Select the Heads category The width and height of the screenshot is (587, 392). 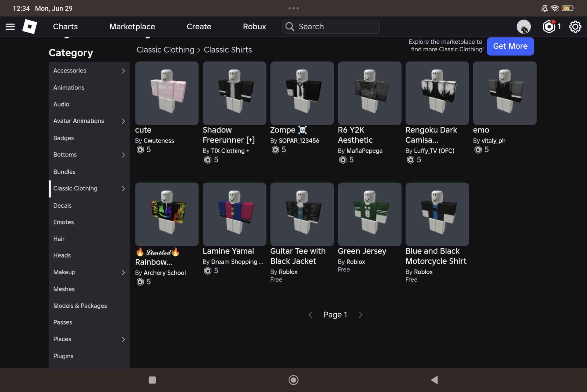click(89, 255)
